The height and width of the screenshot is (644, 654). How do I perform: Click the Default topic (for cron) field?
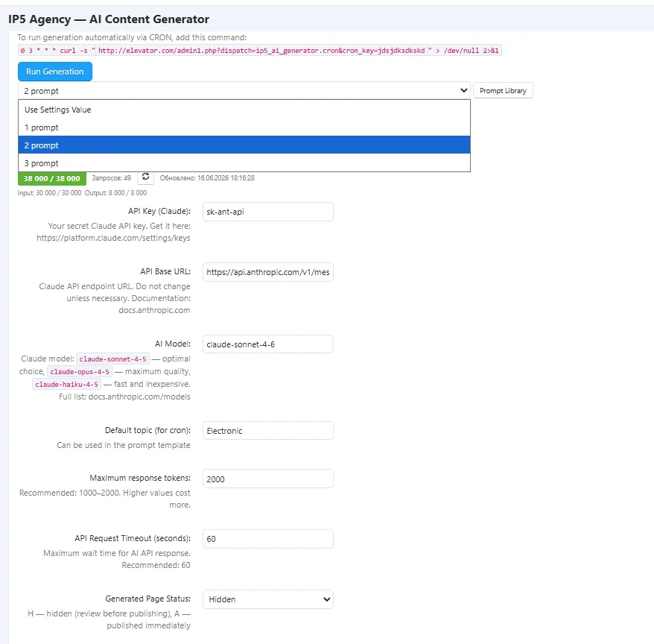coord(267,431)
